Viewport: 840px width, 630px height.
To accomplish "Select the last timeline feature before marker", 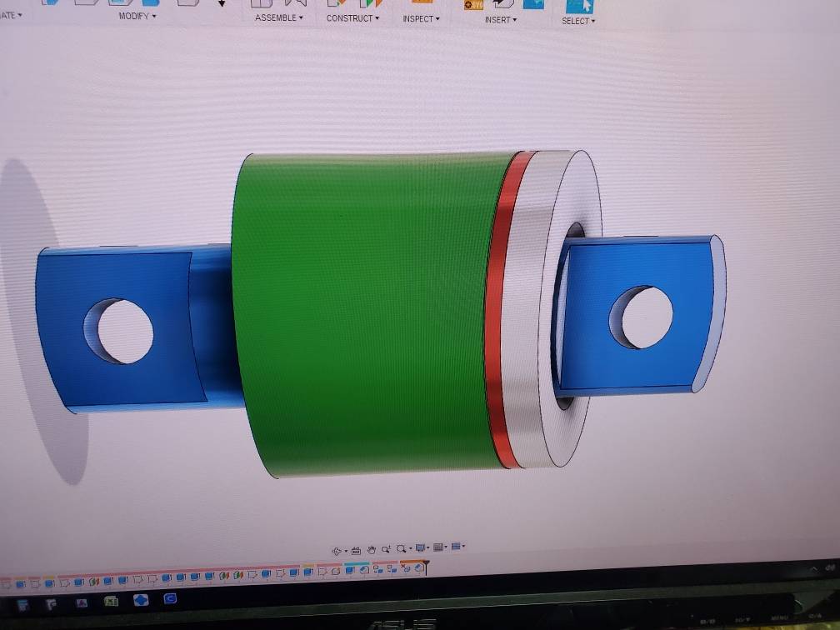I will (418, 568).
